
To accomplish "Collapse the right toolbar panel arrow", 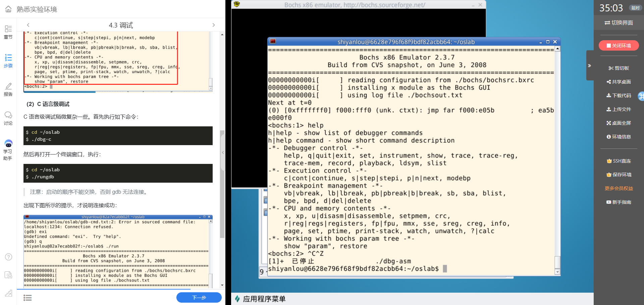I will [589, 66].
